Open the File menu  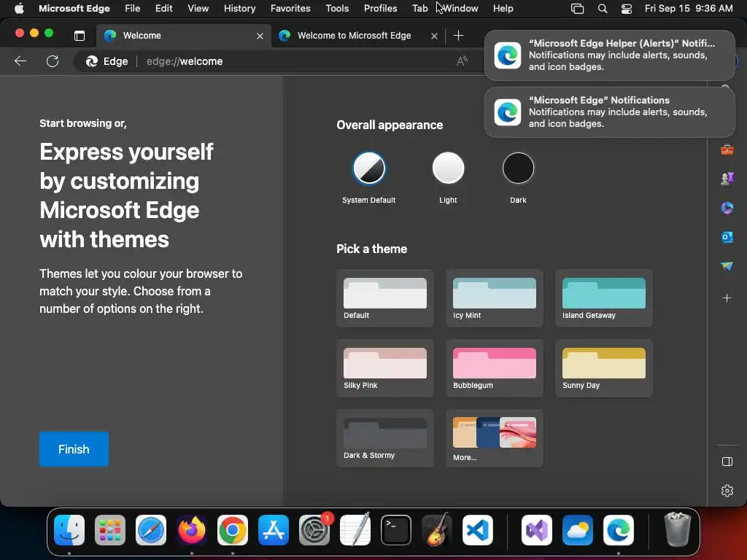pos(133,8)
